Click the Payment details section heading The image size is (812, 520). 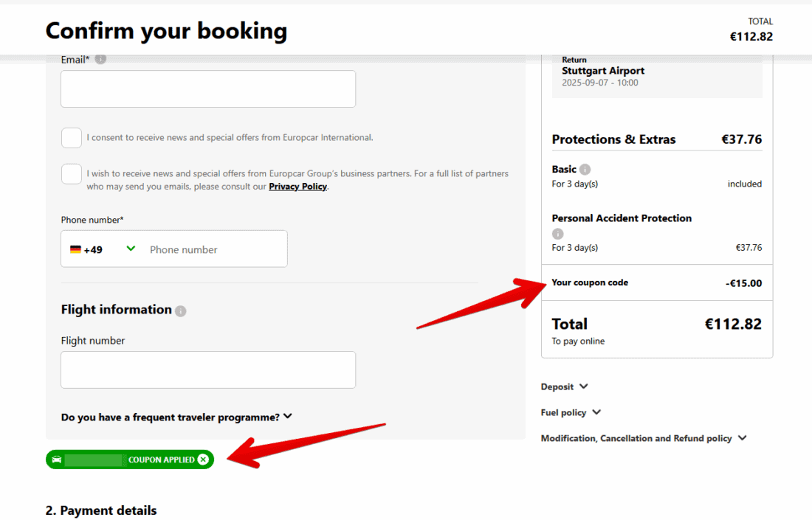[101, 510]
